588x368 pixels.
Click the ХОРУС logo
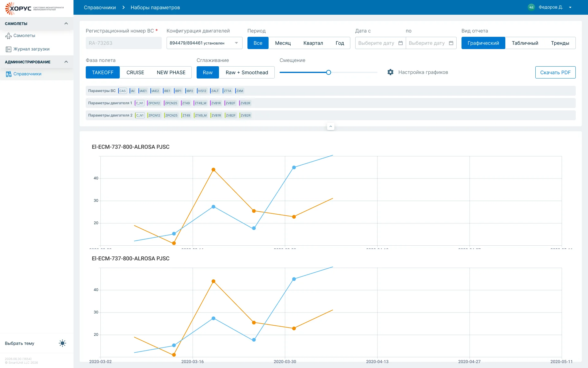pos(34,8)
